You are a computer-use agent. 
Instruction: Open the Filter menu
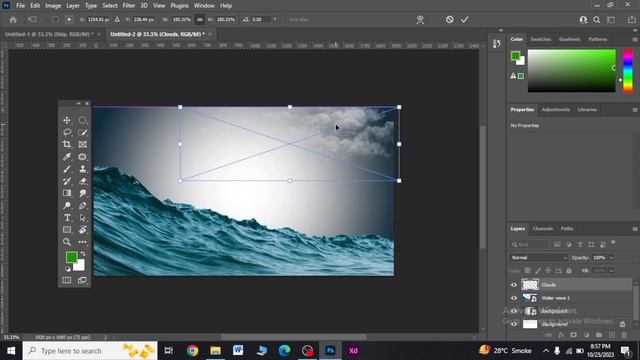[129, 6]
